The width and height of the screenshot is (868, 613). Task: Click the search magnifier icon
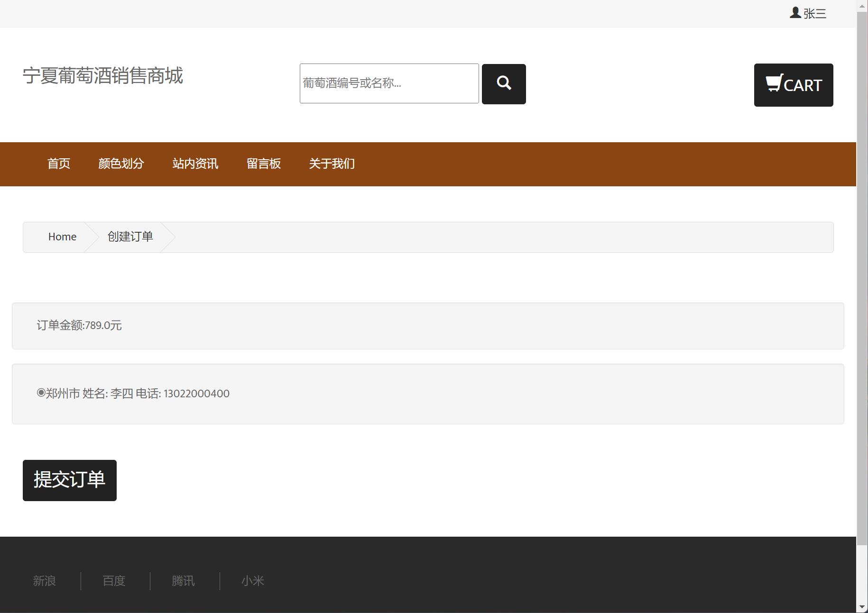(x=503, y=83)
